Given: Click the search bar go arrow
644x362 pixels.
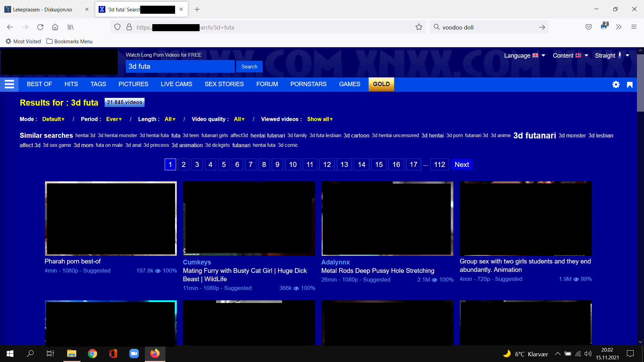Looking at the screenshot, I should (542, 27).
